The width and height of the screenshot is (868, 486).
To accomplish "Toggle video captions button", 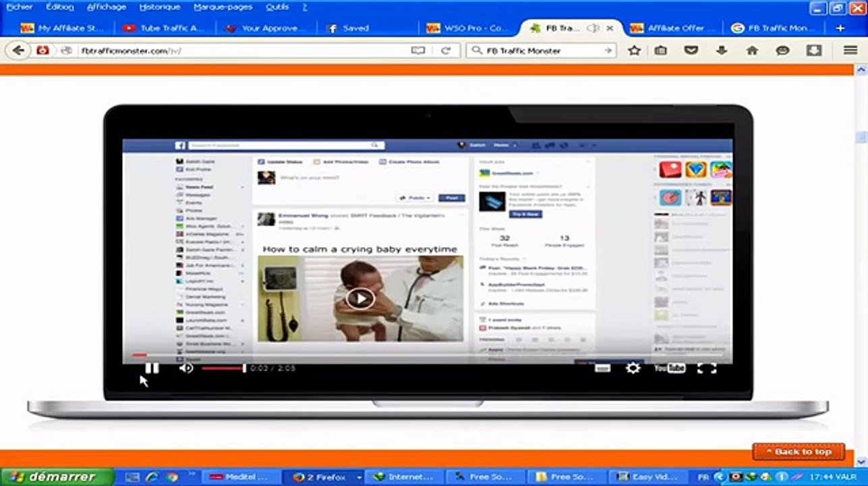I will 602,368.
